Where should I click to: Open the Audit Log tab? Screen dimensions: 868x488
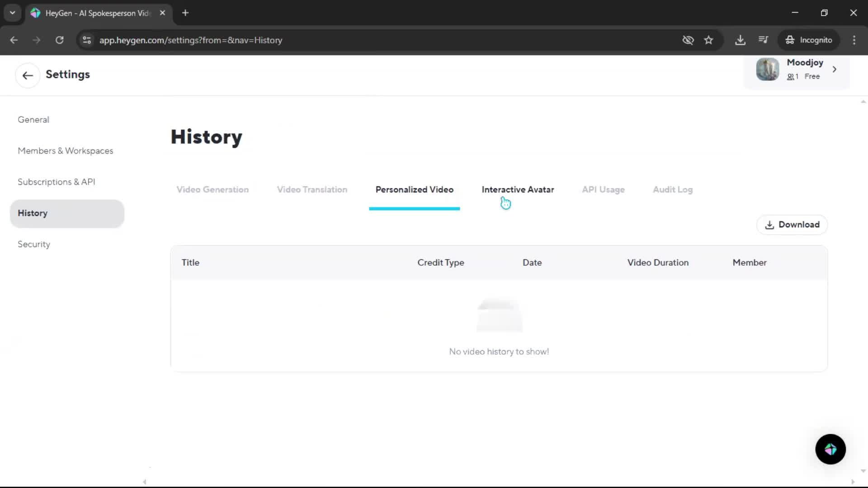pyautogui.click(x=672, y=190)
